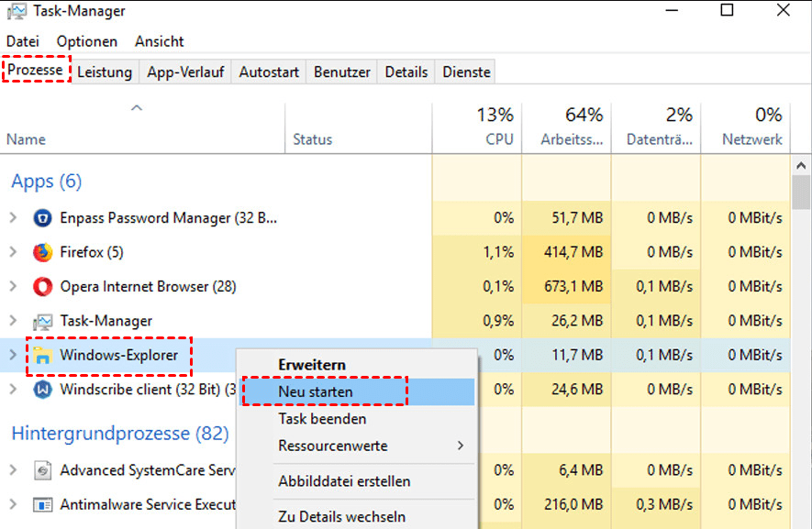Click the Task-Manager process row icon
Viewport: 812px width, 529px height.
coord(42,321)
